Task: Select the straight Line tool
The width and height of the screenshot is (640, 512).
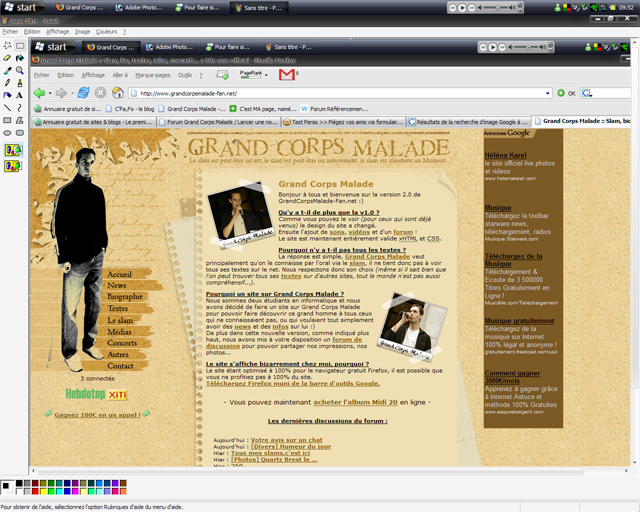Action: coord(7,108)
